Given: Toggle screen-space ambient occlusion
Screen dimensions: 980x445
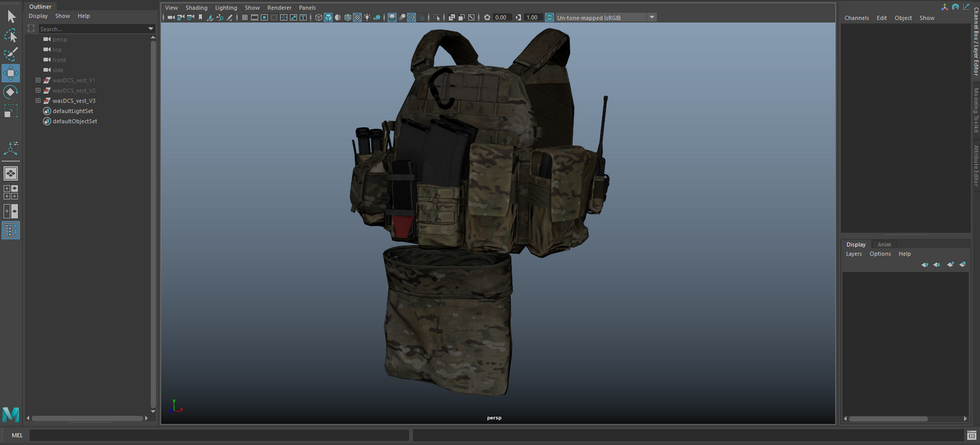Looking at the screenshot, I should pos(393,17).
